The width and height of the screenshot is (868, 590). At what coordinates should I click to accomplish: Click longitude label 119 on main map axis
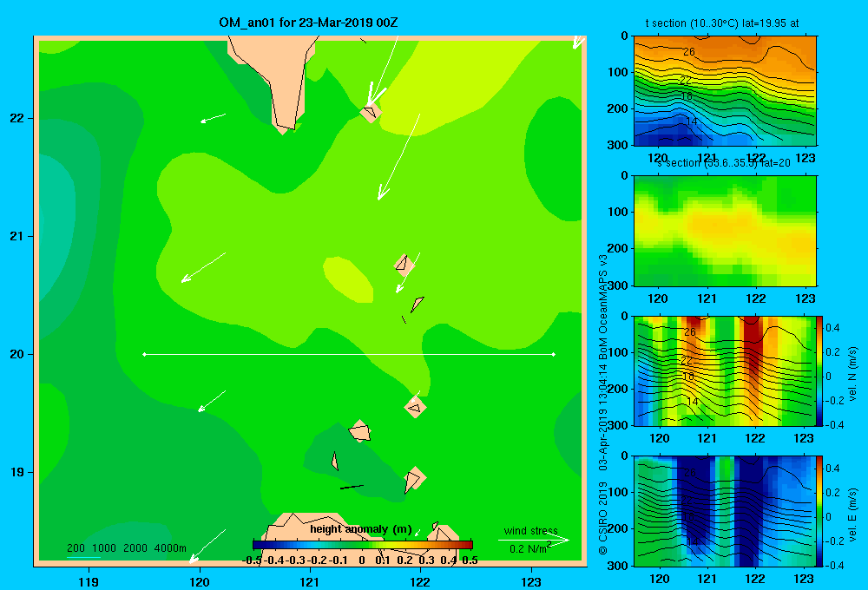click(x=89, y=581)
